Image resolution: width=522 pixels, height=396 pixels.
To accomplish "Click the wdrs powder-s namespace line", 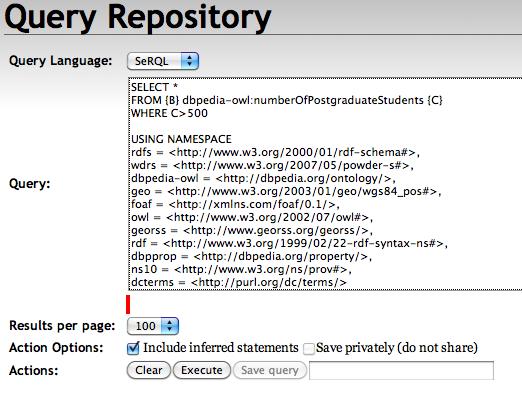I will [x=272, y=165].
